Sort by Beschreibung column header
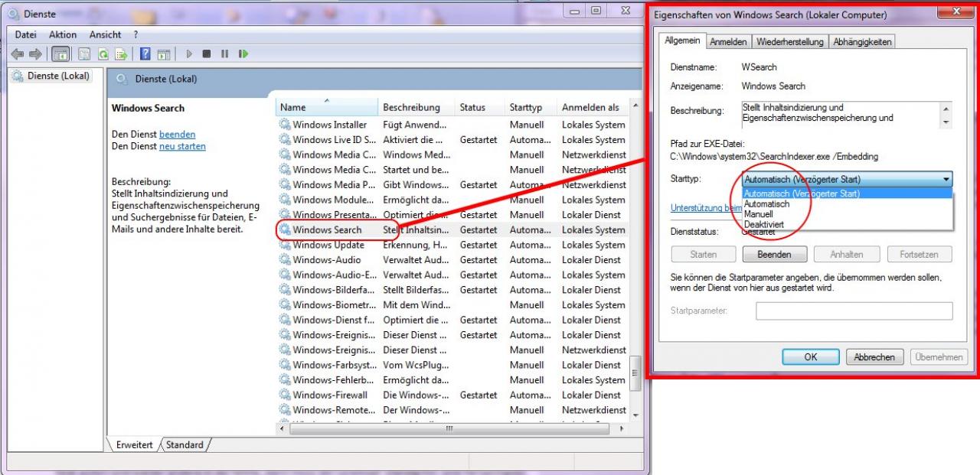This screenshot has height=475, width=980. point(416,107)
